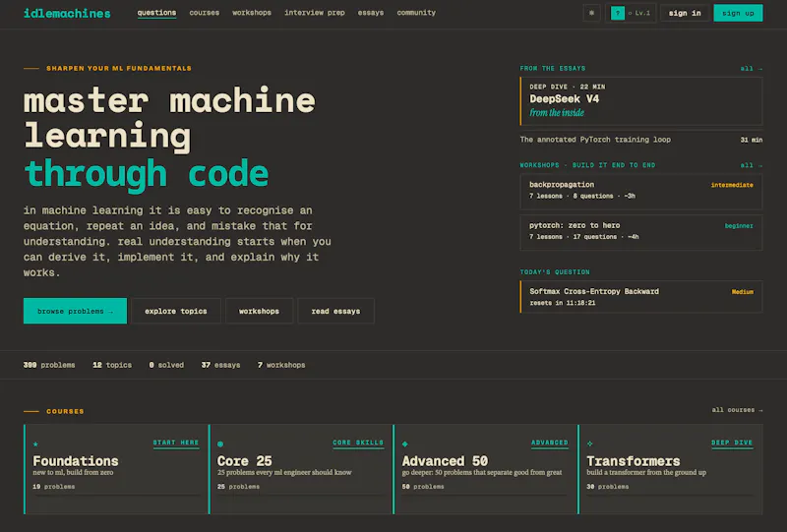The width and height of the screenshot is (787, 532).
Task: Open the all courses link
Action: pos(737,410)
